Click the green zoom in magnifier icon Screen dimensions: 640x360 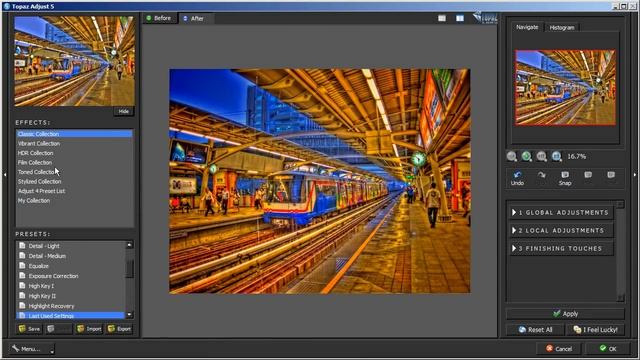click(x=527, y=156)
